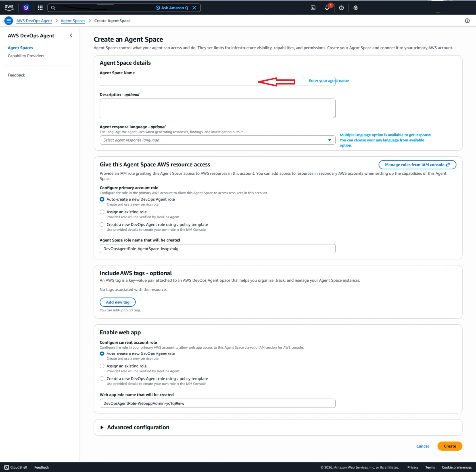
Task: Click into the Description text area
Action: pyautogui.click(x=217, y=109)
